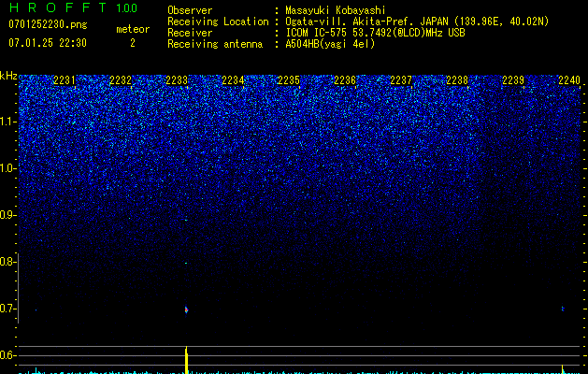Click the 2238 time marker label
The height and width of the screenshot is (374, 588).
click(x=457, y=80)
